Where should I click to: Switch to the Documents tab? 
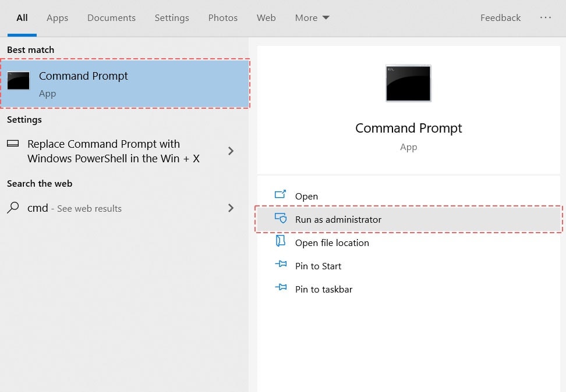(x=111, y=18)
